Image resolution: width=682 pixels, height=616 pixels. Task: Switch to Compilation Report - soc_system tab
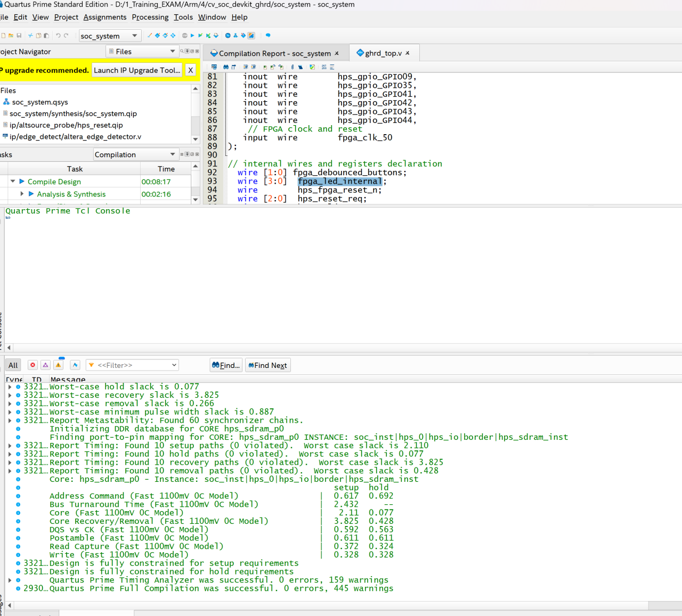274,53
